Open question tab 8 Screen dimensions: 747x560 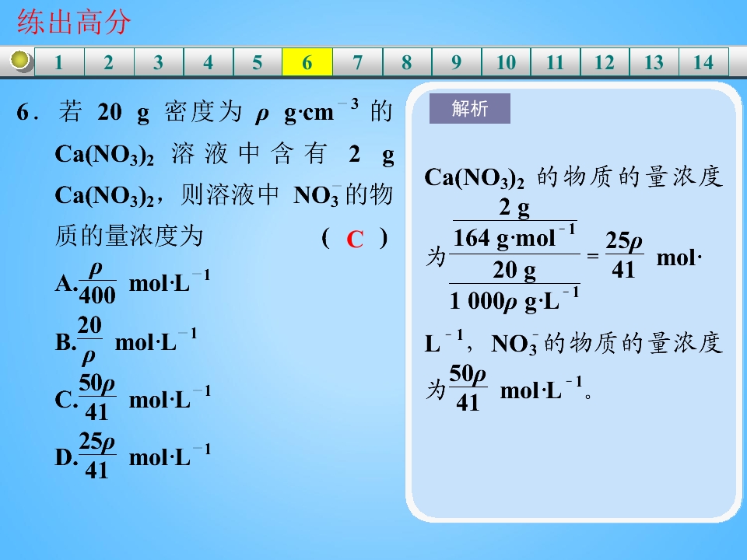click(x=407, y=62)
